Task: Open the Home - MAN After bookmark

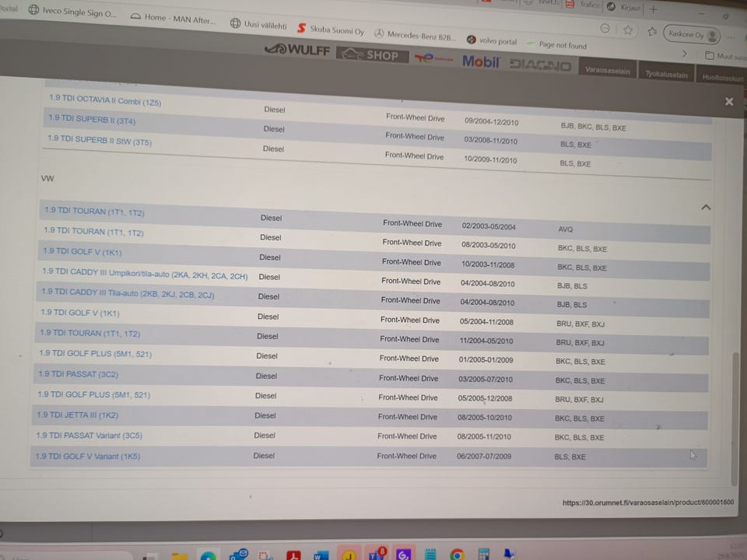Action: (x=173, y=19)
